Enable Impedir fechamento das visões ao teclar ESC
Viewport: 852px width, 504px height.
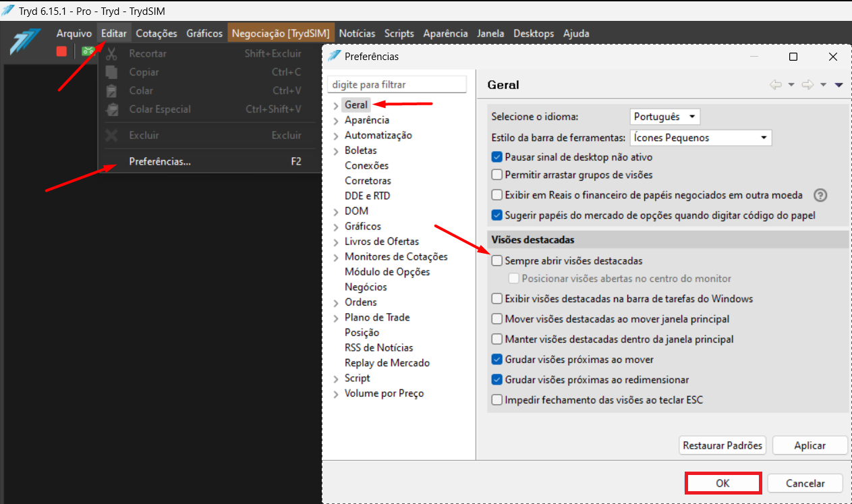pos(498,400)
